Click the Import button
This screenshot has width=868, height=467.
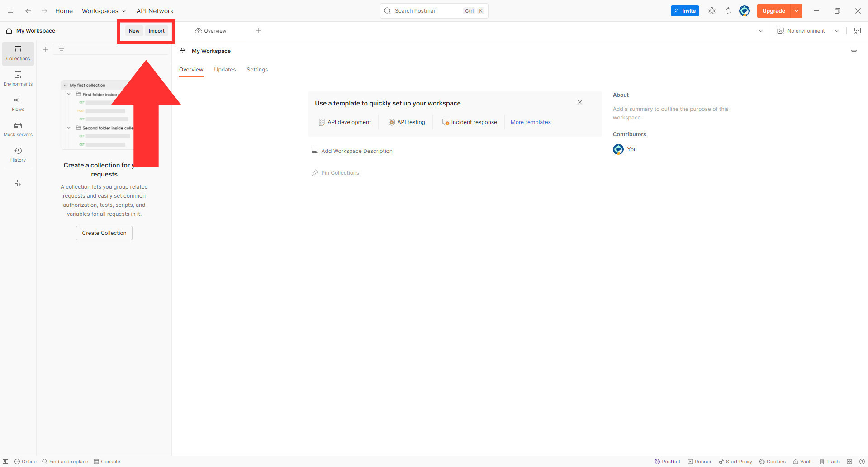pos(157,31)
